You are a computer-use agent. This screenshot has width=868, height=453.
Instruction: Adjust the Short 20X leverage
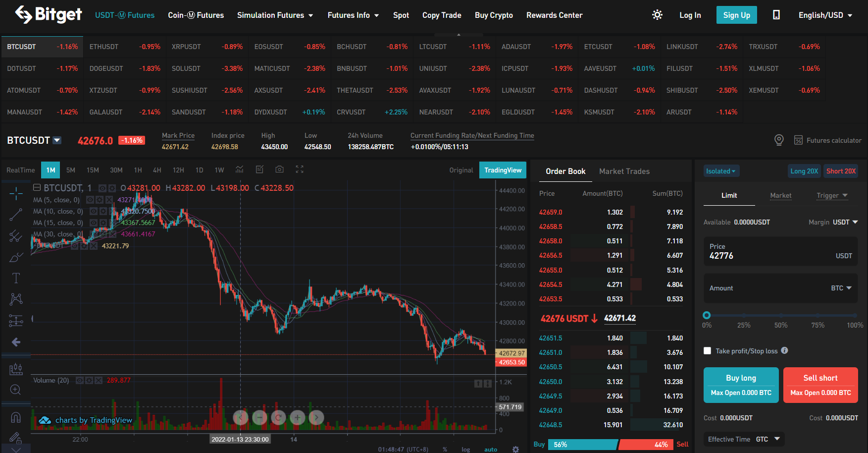841,171
